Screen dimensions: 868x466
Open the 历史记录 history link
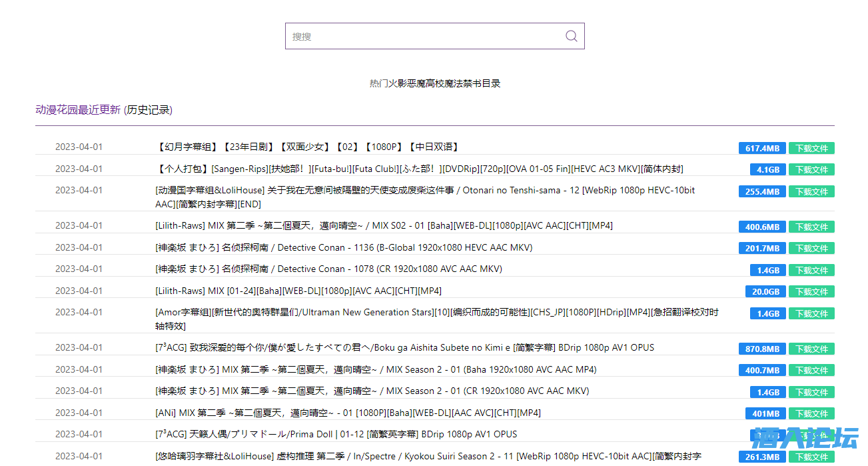(148, 110)
